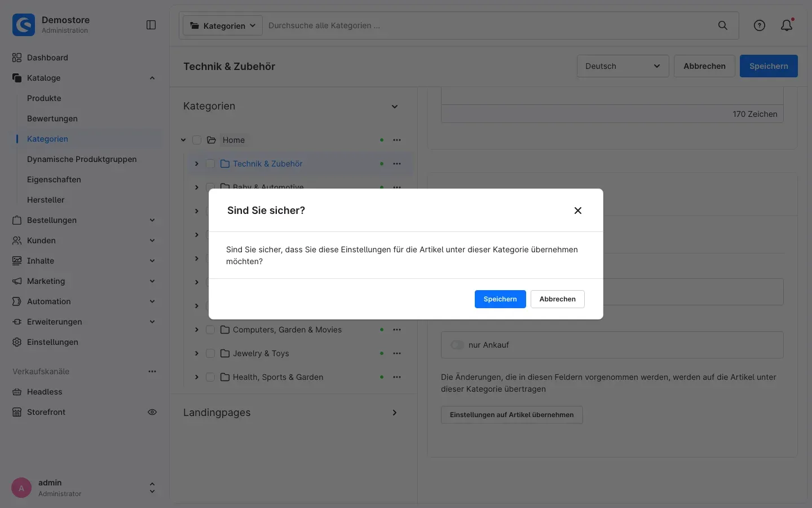Tick the Technik & Zubehör checkbox

tap(210, 164)
